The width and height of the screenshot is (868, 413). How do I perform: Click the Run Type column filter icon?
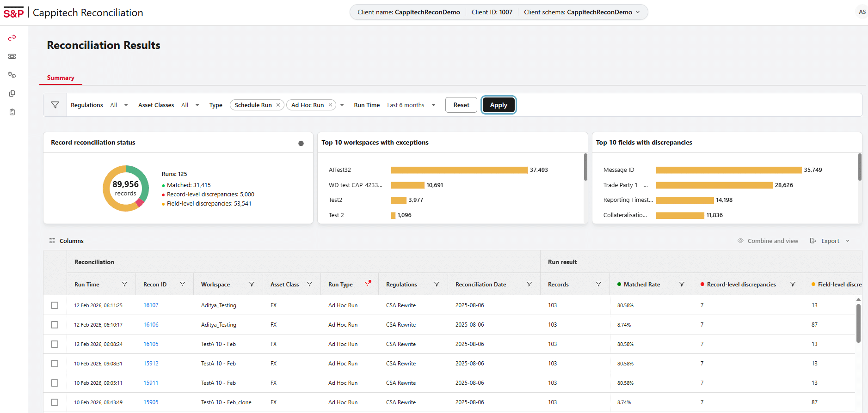(368, 284)
